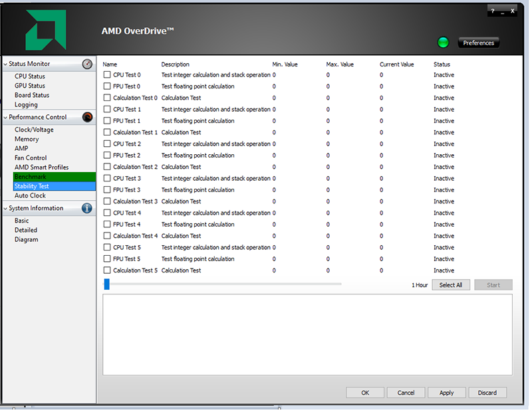Click the green status indicator light

pos(443,43)
